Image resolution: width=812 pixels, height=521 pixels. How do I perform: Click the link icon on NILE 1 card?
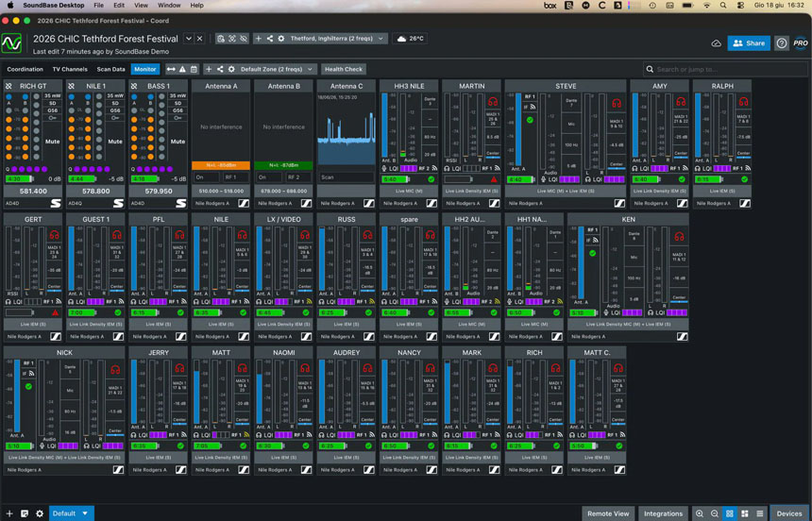(x=72, y=86)
